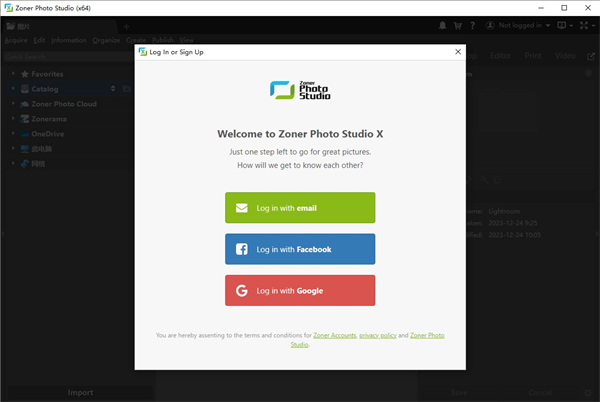The height and width of the screenshot is (402, 600).
Task: Log in with Google button
Action: click(x=300, y=290)
